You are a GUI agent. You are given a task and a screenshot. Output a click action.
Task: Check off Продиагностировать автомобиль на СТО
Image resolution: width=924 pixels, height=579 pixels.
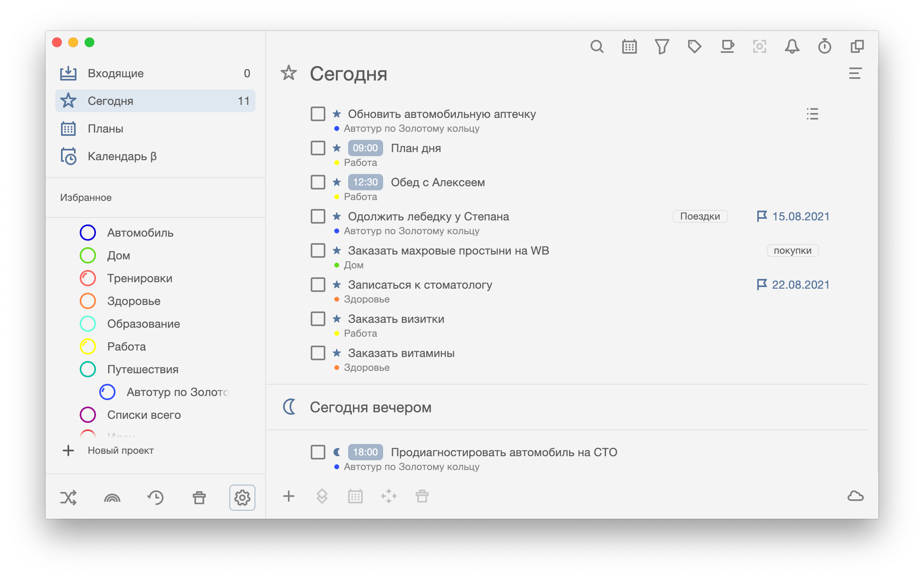(x=318, y=452)
